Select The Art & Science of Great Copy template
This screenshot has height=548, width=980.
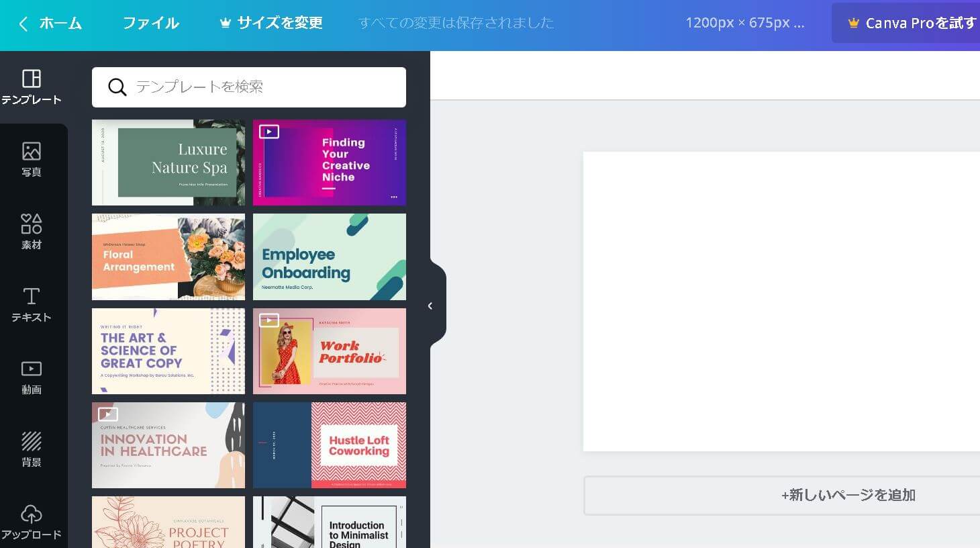[x=168, y=351]
